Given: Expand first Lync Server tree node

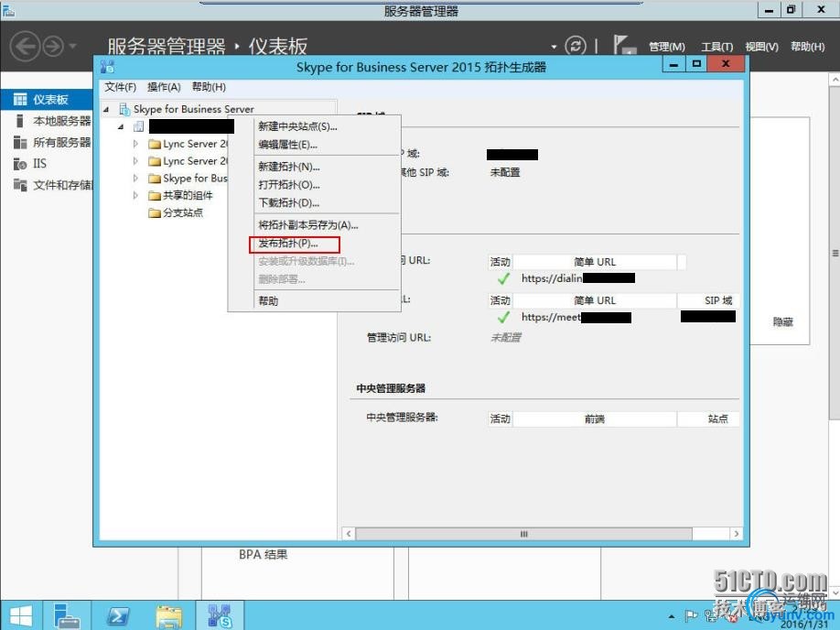Looking at the screenshot, I should (x=135, y=144).
